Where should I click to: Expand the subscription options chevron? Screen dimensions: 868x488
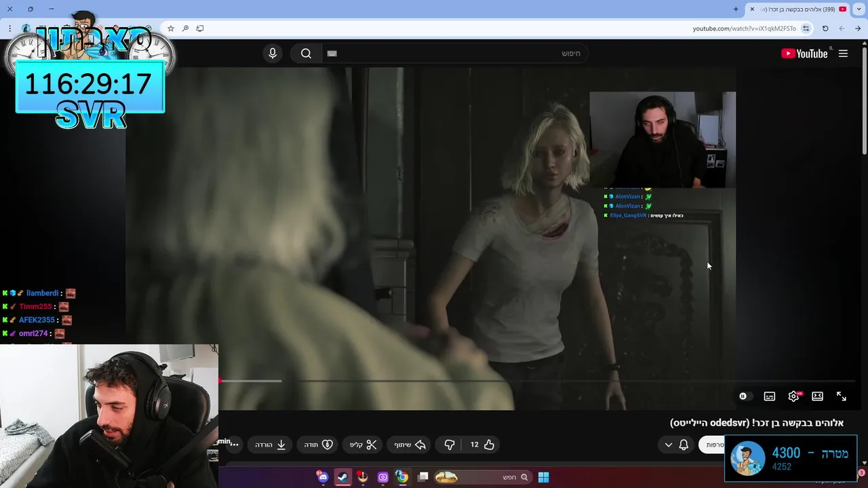tap(668, 445)
